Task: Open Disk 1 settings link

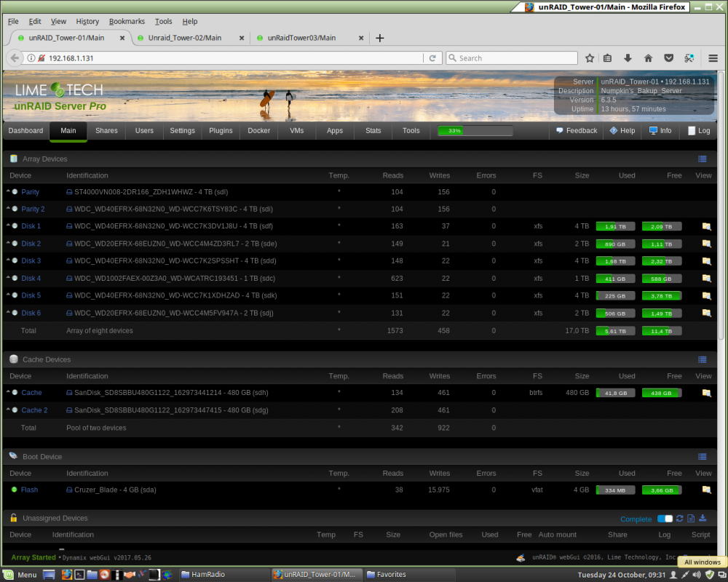Action: [x=31, y=226]
